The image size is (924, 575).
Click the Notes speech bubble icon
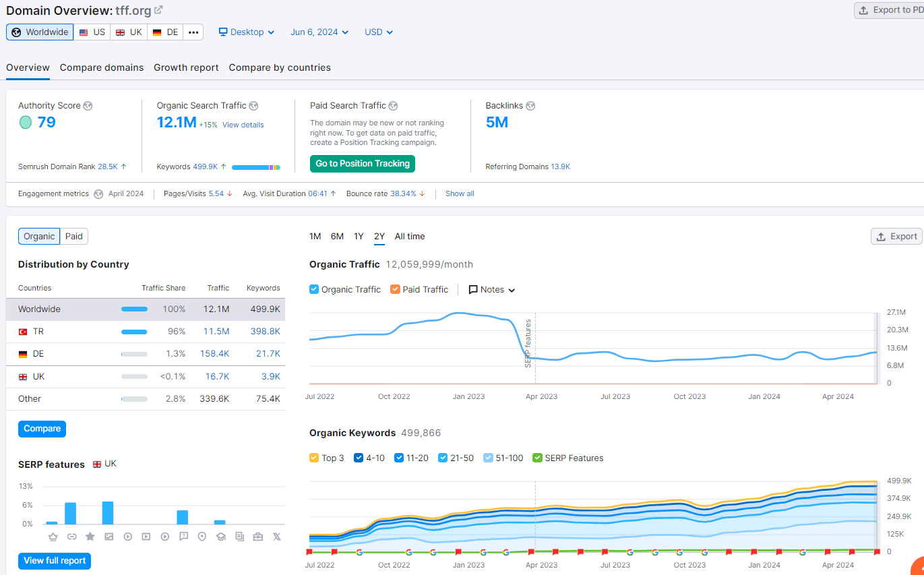tap(473, 290)
